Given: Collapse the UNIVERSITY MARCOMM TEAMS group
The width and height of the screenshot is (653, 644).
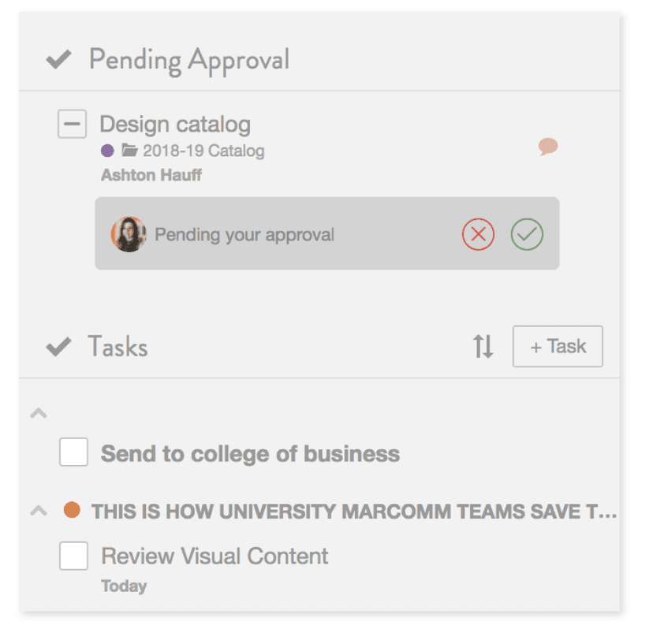Looking at the screenshot, I should 38,510.
